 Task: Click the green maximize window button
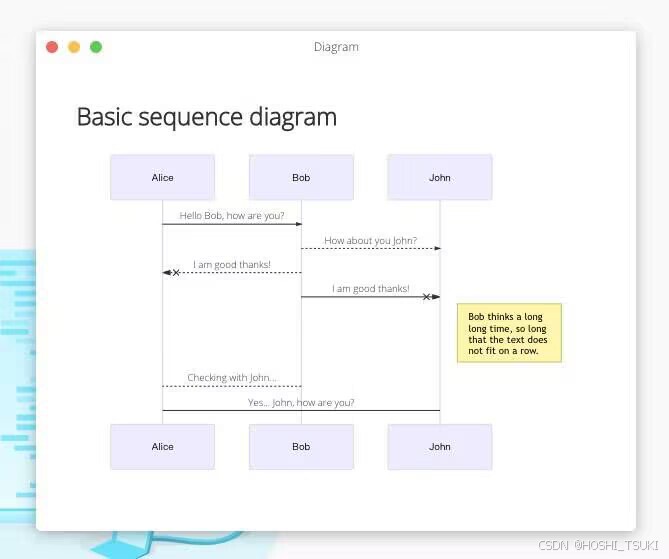96,47
